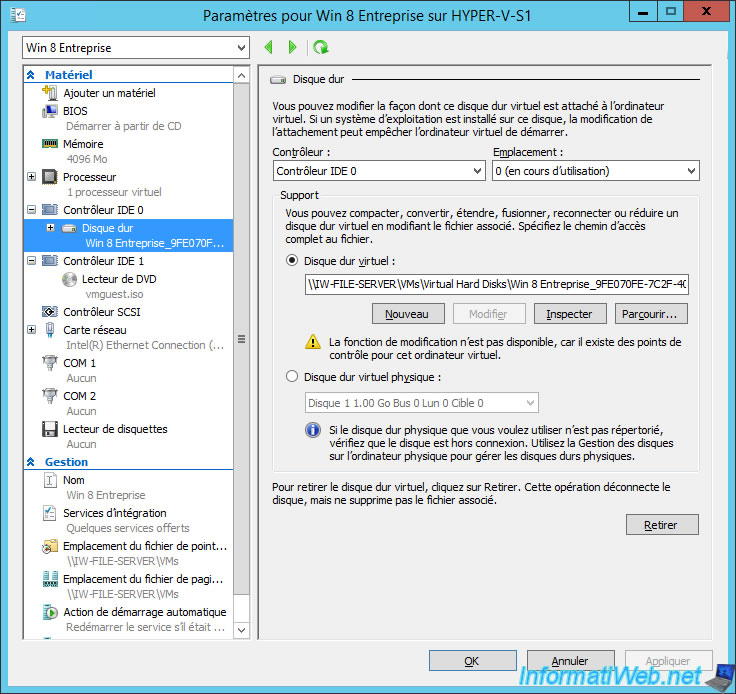Viewport: 736px width, 694px height.
Task: Click '4096 Mo' memory value text
Action: [x=87, y=159]
